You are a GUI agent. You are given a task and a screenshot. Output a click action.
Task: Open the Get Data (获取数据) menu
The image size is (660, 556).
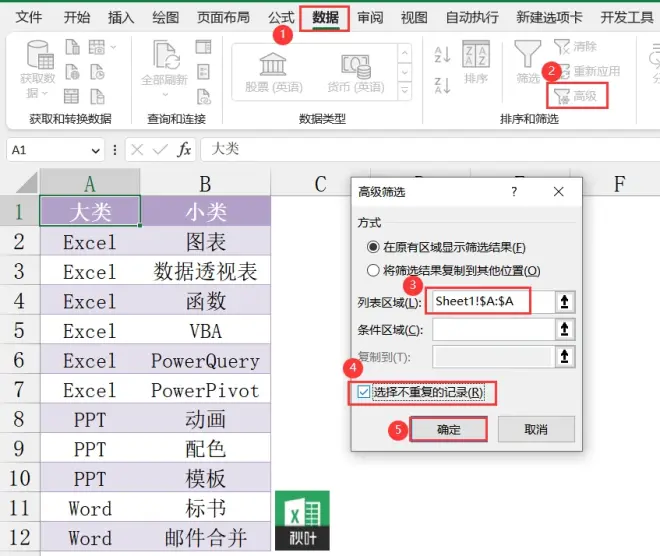tap(38, 69)
